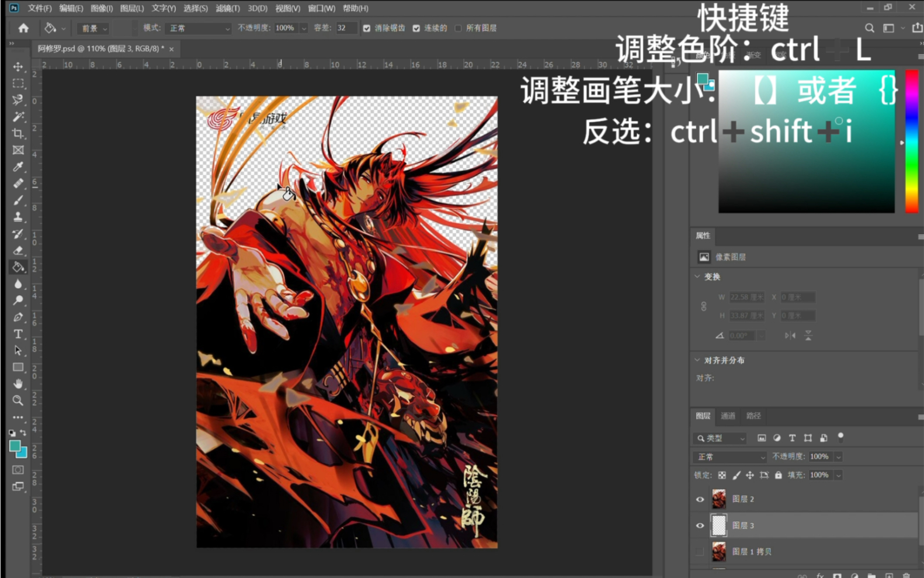The image size is (924, 578).
Task: Open the Edit Toolbar three-dots menu
Action: point(18,417)
